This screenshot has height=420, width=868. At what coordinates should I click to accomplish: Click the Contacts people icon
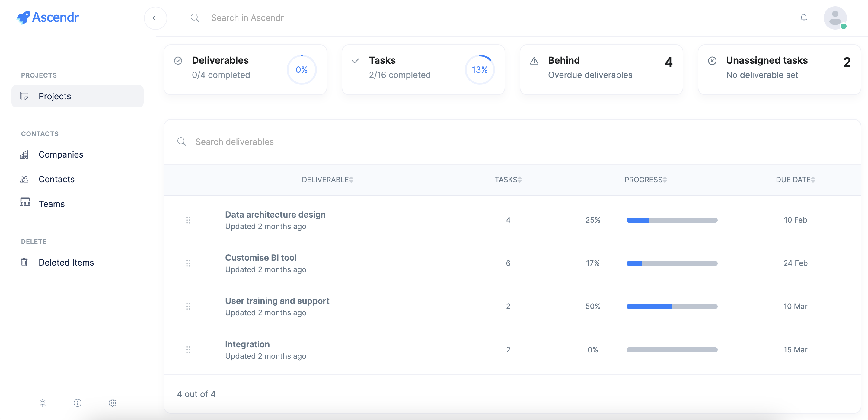click(x=24, y=179)
